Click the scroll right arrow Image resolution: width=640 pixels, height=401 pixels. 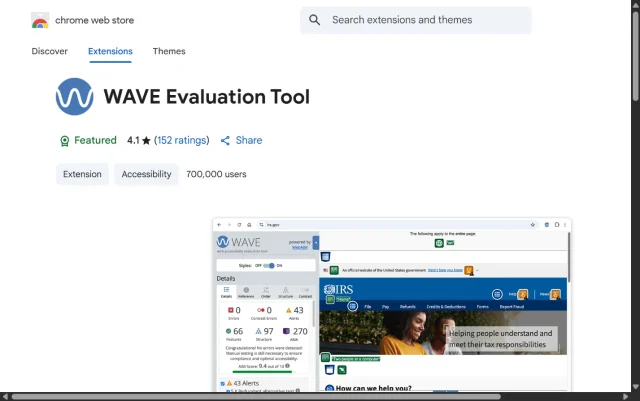coord(625,397)
